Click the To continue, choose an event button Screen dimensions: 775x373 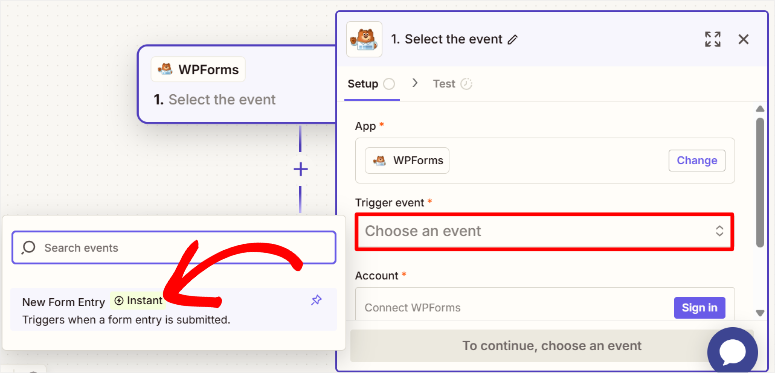pos(552,345)
